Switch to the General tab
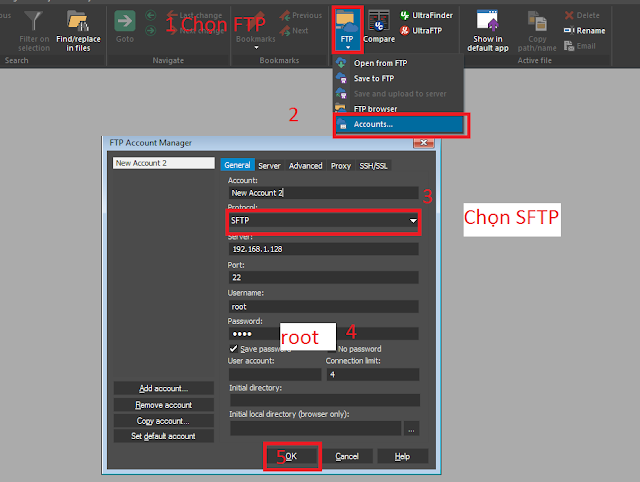This screenshot has width=640, height=482. [237, 165]
